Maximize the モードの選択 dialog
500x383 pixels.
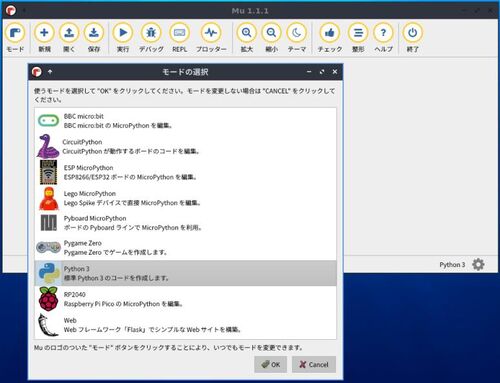pyautogui.click(x=322, y=72)
